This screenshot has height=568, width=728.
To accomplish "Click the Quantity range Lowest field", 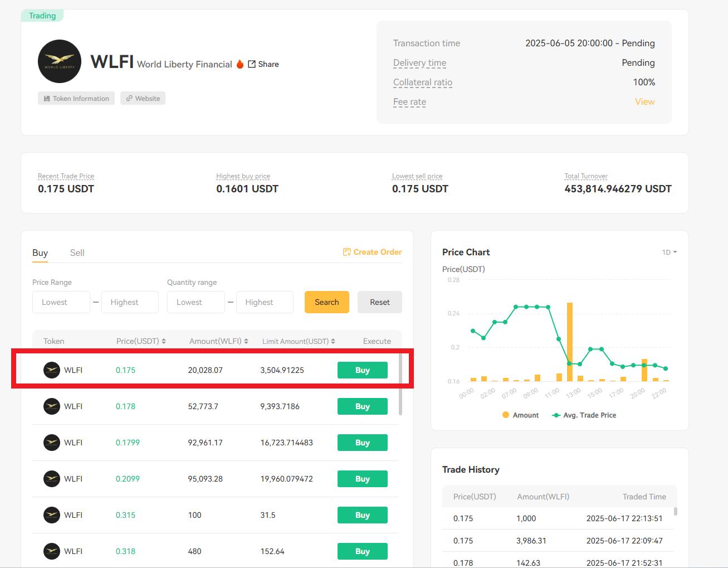I will click(x=196, y=302).
